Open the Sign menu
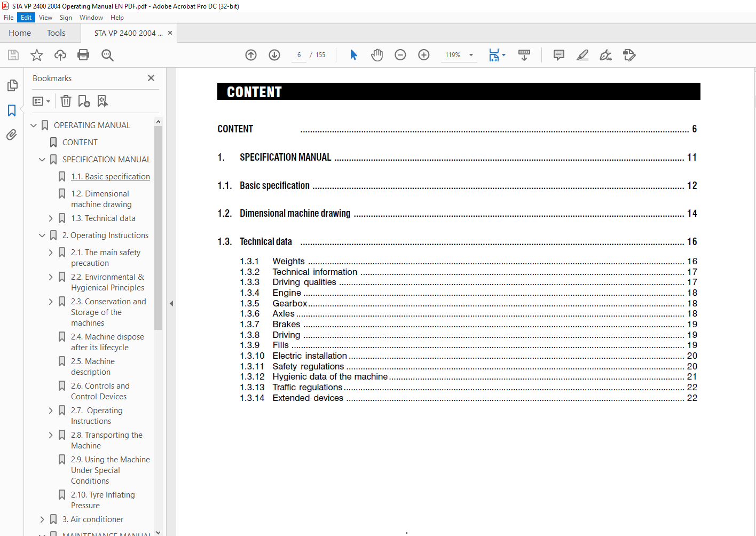 point(66,18)
